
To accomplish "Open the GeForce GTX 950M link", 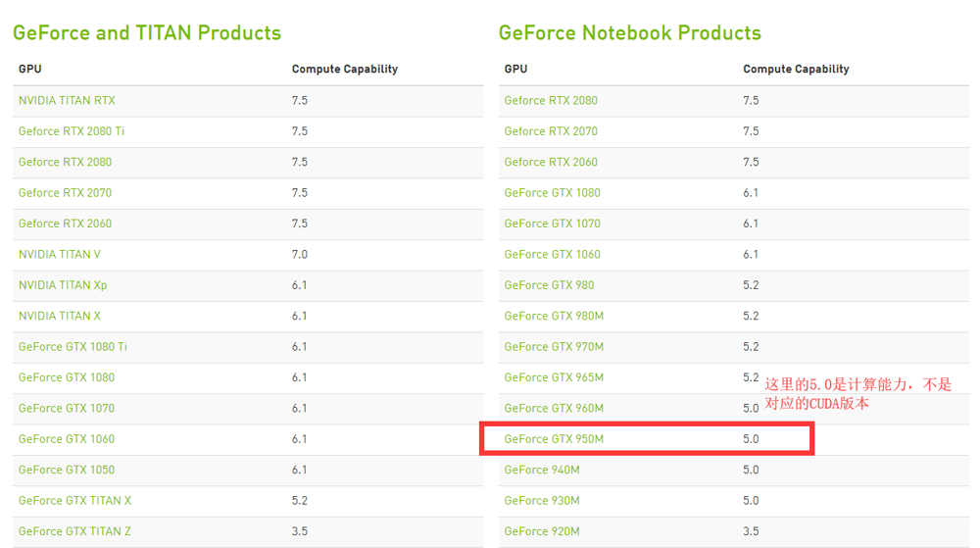I will pyautogui.click(x=554, y=438).
